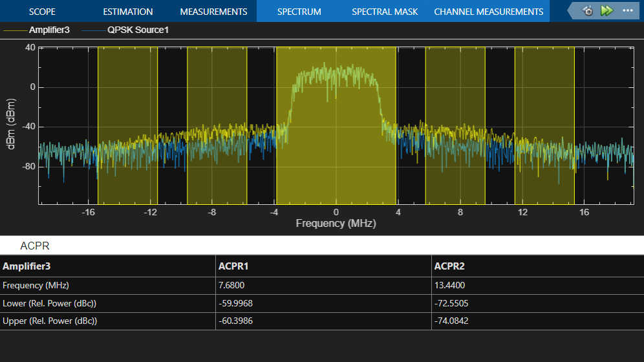Click the 13.4400 frequency cell
The image size is (644, 362).
[538, 286]
